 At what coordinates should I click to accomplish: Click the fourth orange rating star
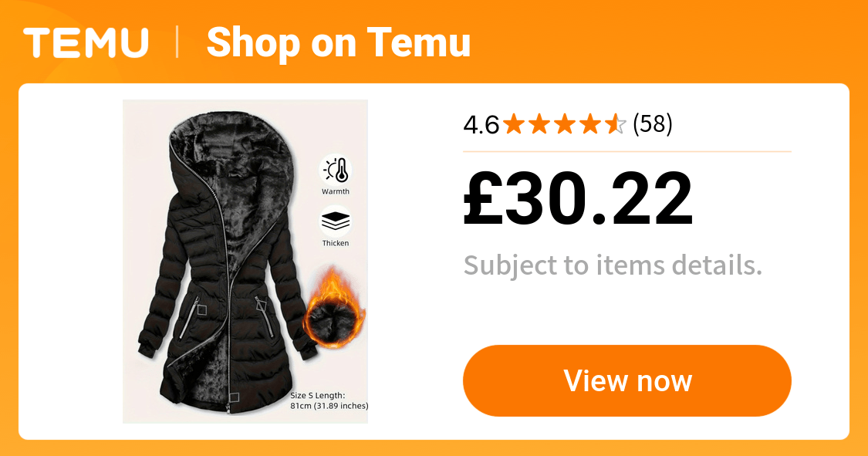(x=590, y=124)
